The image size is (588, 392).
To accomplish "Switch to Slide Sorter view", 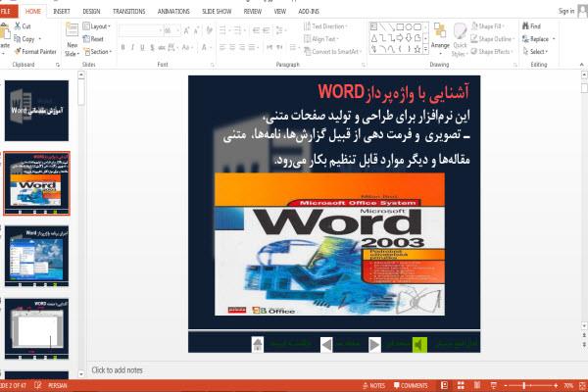I will [x=461, y=385].
